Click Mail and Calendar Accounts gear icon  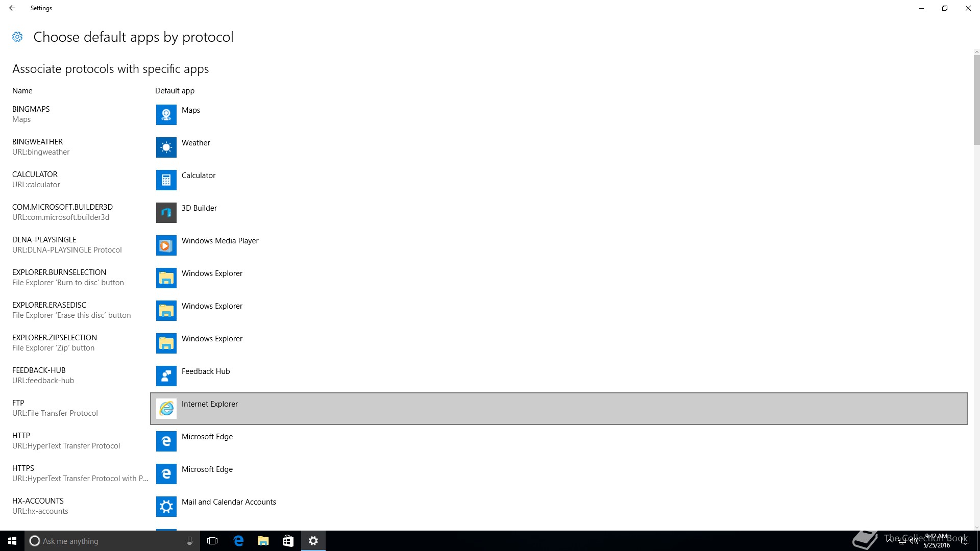(166, 507)
